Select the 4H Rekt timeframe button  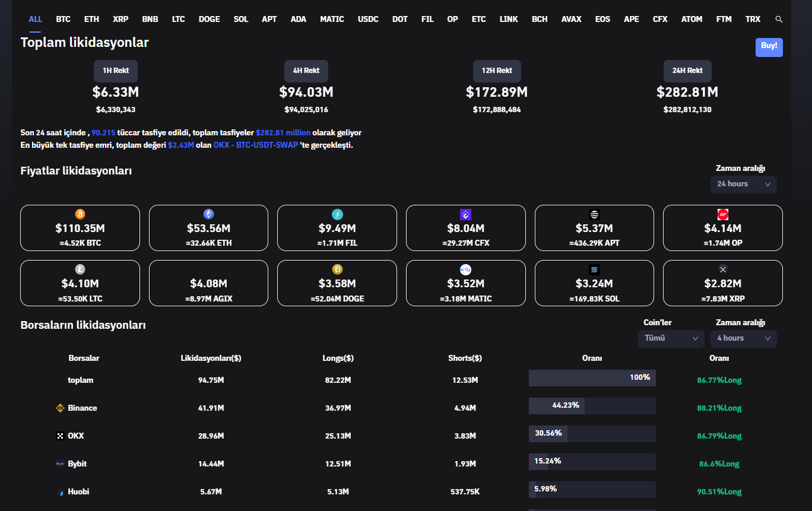306,71
